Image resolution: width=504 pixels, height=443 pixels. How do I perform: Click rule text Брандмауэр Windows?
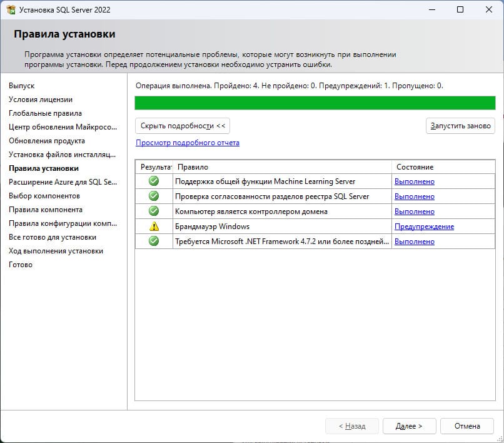coord(212,227)
